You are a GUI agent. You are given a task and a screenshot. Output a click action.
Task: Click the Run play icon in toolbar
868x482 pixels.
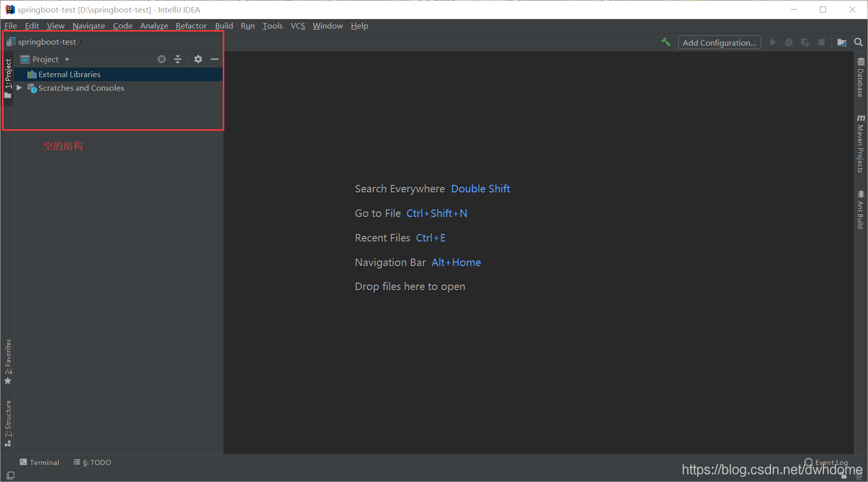(x=773, y=43)
